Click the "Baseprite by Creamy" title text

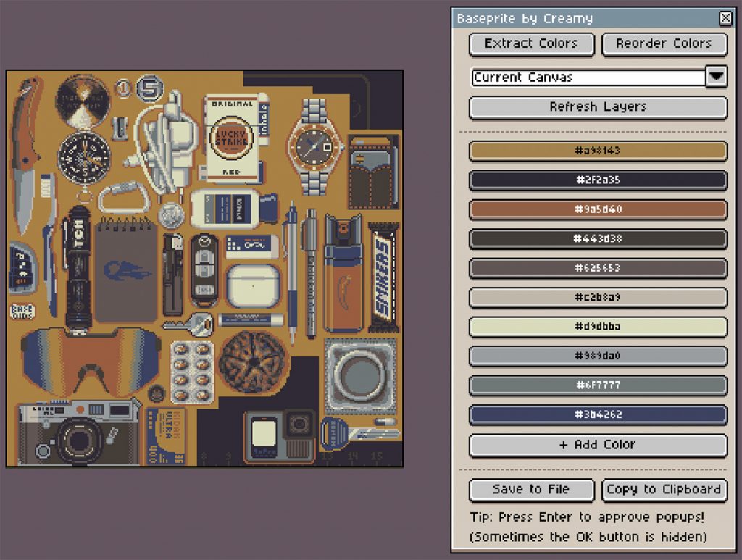(525, 18)
